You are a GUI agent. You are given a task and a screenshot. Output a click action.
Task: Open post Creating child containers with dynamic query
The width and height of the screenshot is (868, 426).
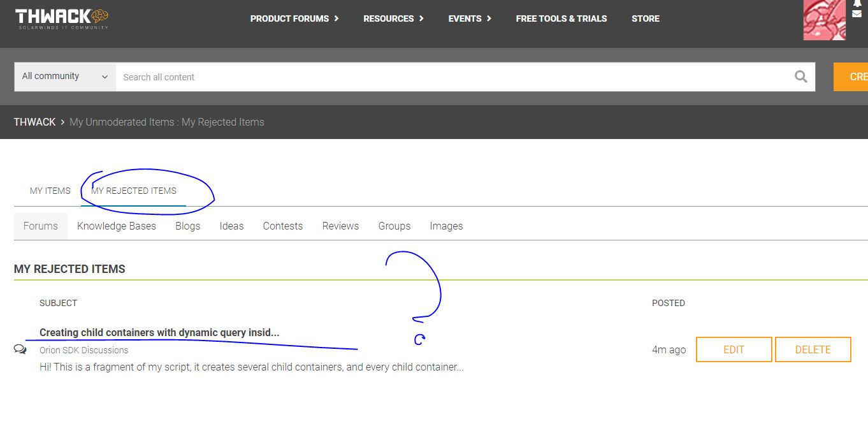coord(159,332)
